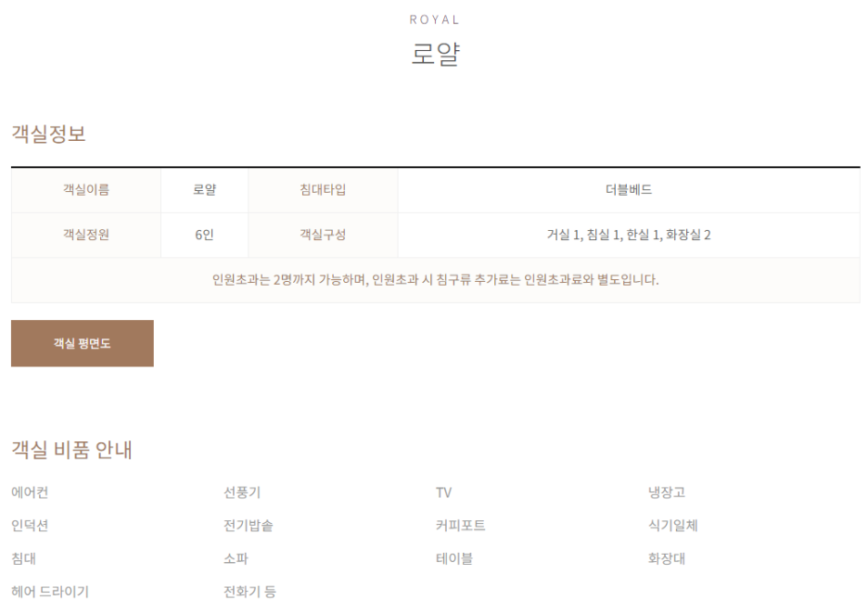Click the 객실구성 table header cell
Screen dimensions: 868x613
[x=323, y=235]
